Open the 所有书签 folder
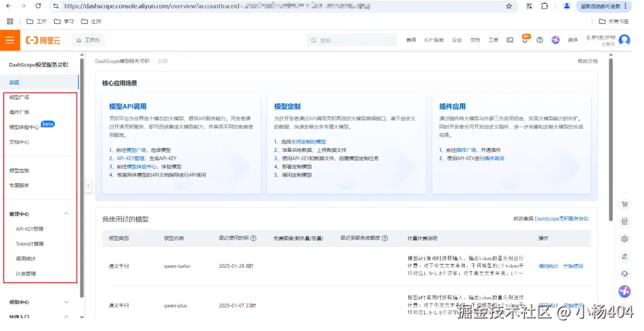The image size is (644, 331). click(x=613, y=22)
